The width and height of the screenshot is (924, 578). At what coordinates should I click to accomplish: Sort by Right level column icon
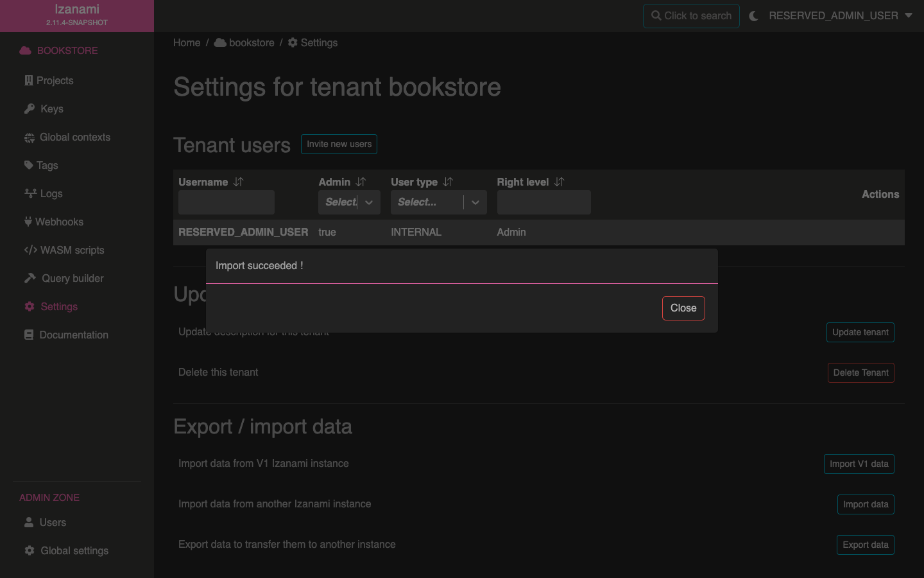click(560, 182)
